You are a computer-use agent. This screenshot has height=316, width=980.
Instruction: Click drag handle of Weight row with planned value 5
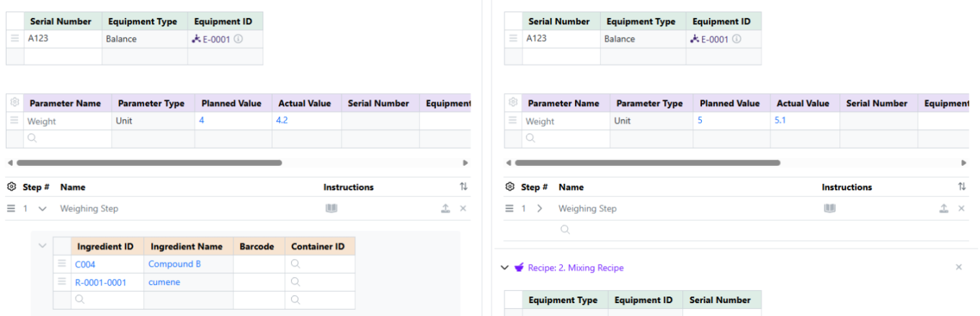513,121
